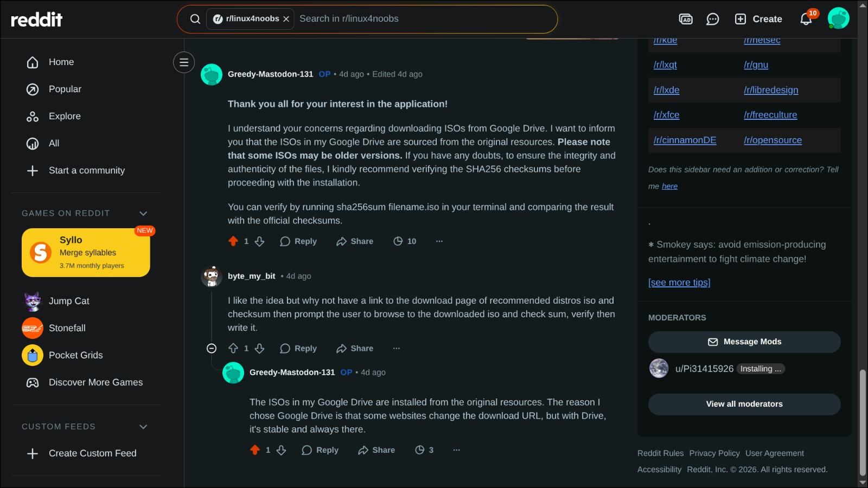Image resolution: width=868 pixels, height=488 pixels.
Task: Collapse the Custom Feeds section
Action: tap(143, 427)
